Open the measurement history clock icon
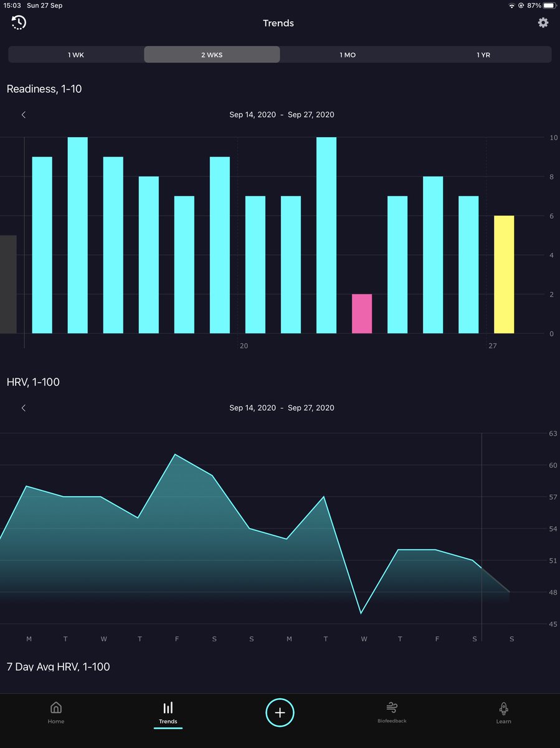The width and height of the screenshot is (560, 748). pos(18,22)
